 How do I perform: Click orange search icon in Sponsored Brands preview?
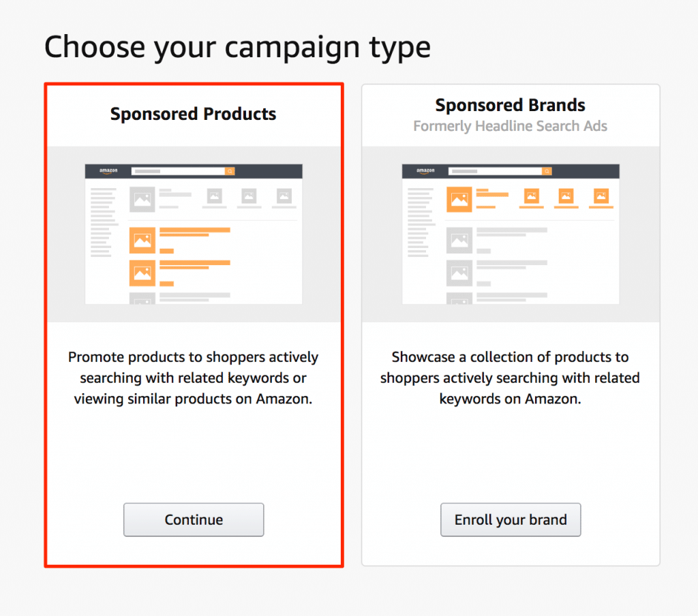tap(547, 171)
